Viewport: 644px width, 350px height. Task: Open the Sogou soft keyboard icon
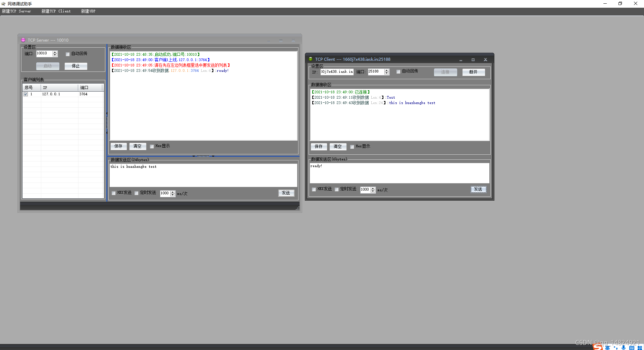[632, 348]
